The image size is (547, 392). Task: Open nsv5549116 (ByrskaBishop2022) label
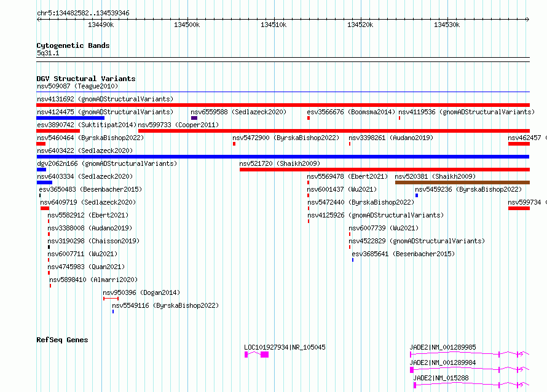pos(165,305)
